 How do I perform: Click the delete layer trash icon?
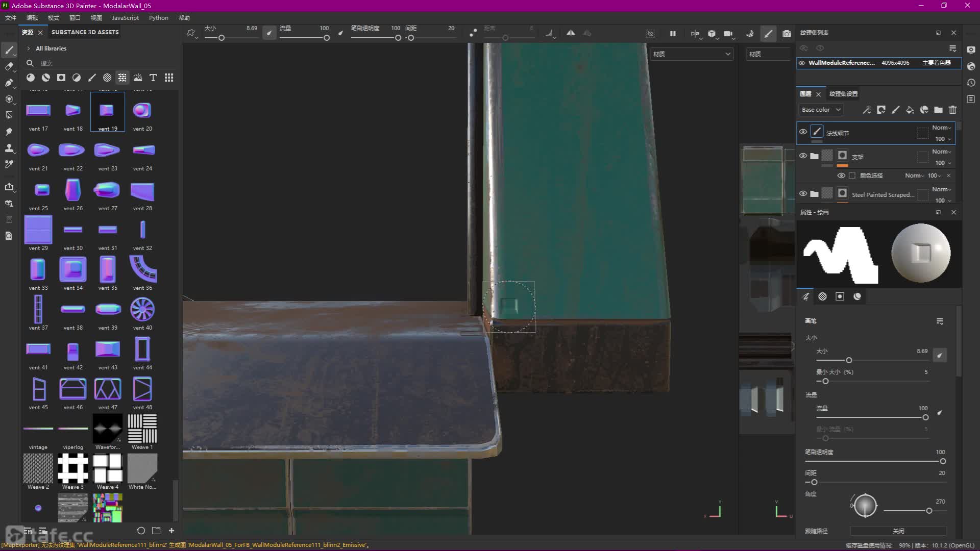pyautogui.click(x=952, y=110)
